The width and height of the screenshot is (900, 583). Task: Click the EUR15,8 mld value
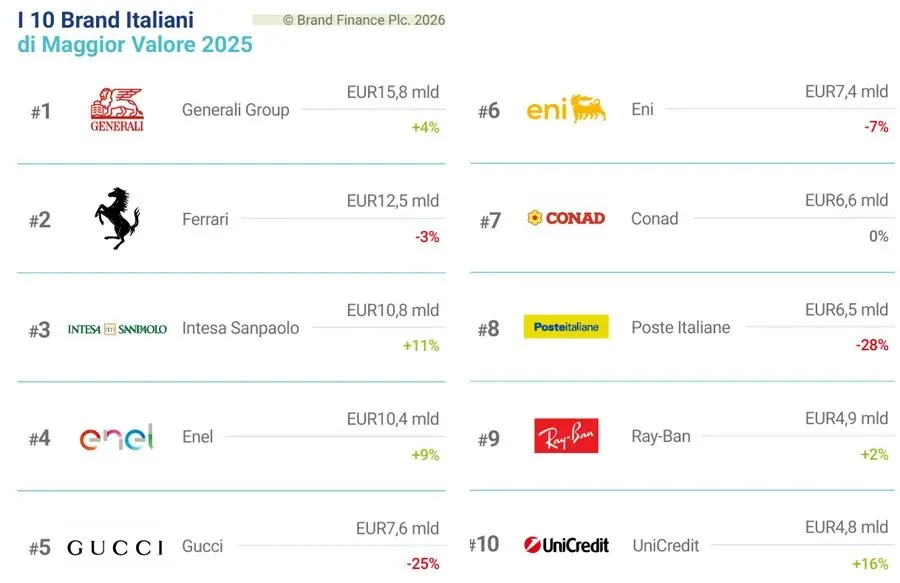[393, 92]
